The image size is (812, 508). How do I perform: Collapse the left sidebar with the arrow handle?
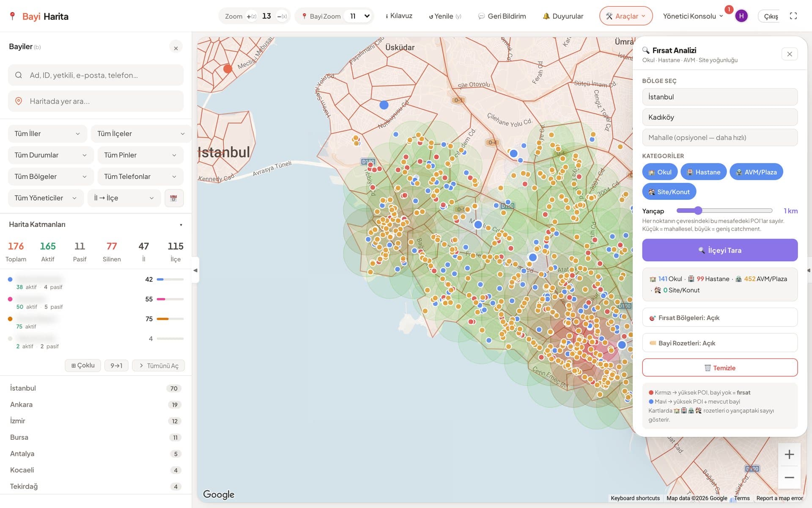[195, 270]
